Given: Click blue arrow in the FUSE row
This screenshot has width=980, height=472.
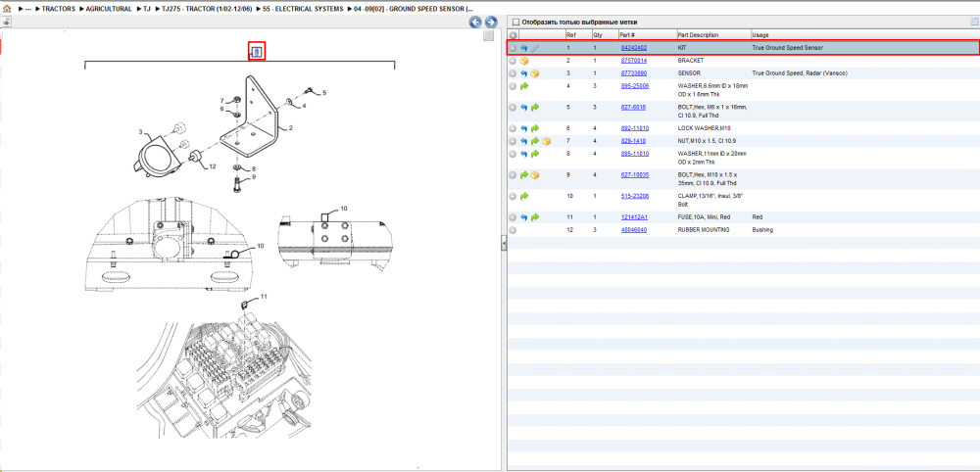Looking at the screenshot, I should (x=524, y=217).
